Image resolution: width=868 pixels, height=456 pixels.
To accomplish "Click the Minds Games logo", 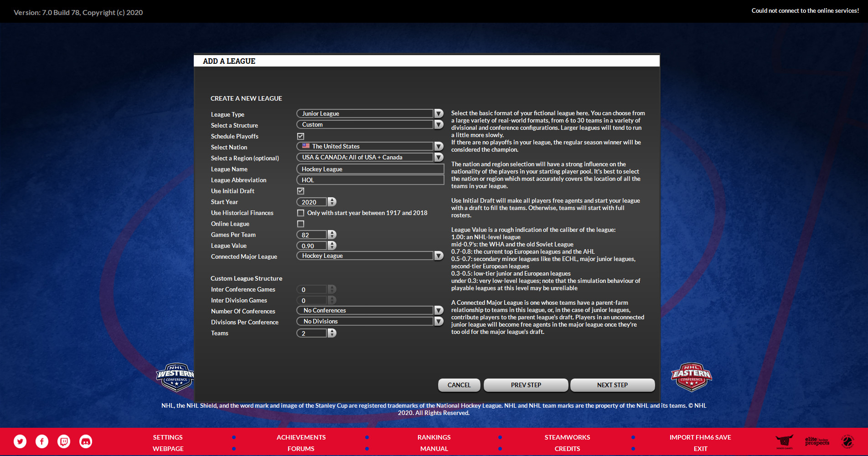I will (x=785, y=441).
